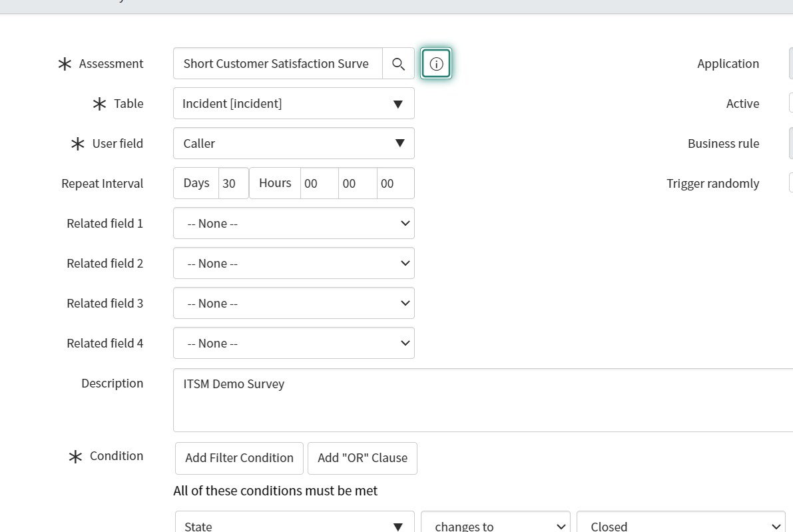This screenshot has height=532, width=793.
Task: Click the Assessment reference text field
Action: coord(278,64)
